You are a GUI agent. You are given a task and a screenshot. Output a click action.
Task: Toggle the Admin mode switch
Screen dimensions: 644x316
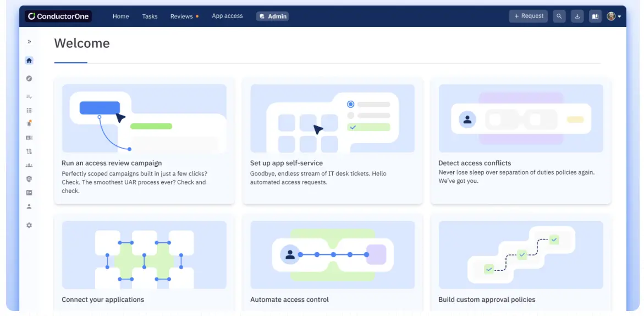[273, 17]
